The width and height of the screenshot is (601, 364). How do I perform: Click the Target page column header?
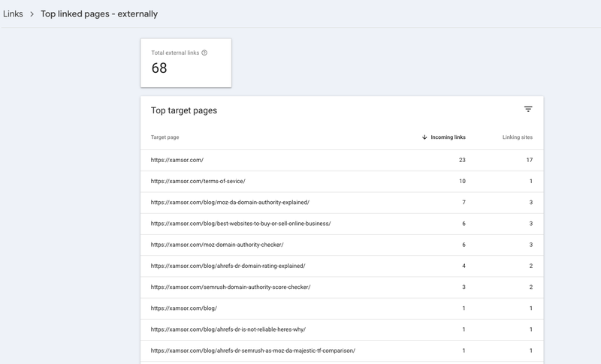pyautogui.click(x=165, y=137)
